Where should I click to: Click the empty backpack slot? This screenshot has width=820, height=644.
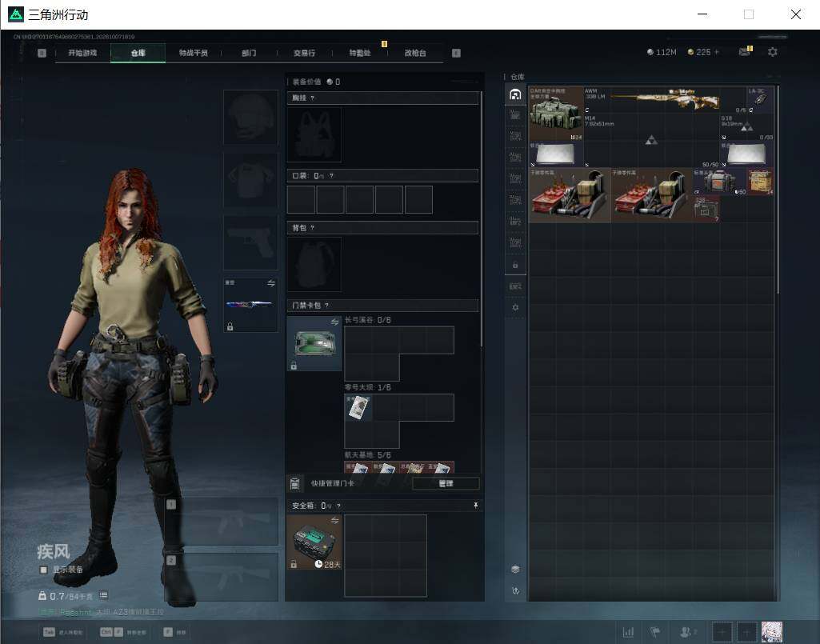point(314,265)
